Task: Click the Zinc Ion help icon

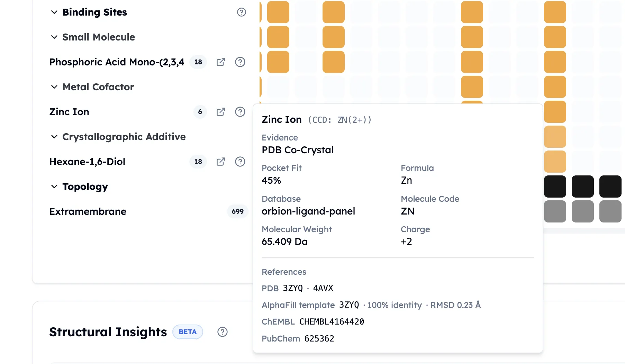Action: click(x=240, y=112)
